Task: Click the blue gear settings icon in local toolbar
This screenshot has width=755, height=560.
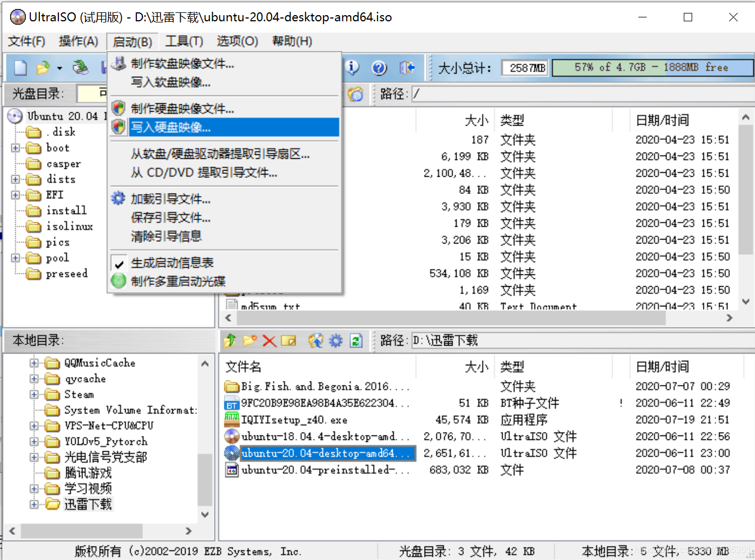Action: (x=335, y=341)
